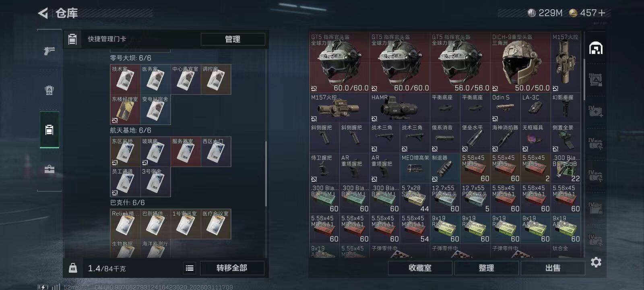Image resolution: width=644 pixels, height=290 pixels.
Task: Click the 管理 button
Action: coord(233,39)
